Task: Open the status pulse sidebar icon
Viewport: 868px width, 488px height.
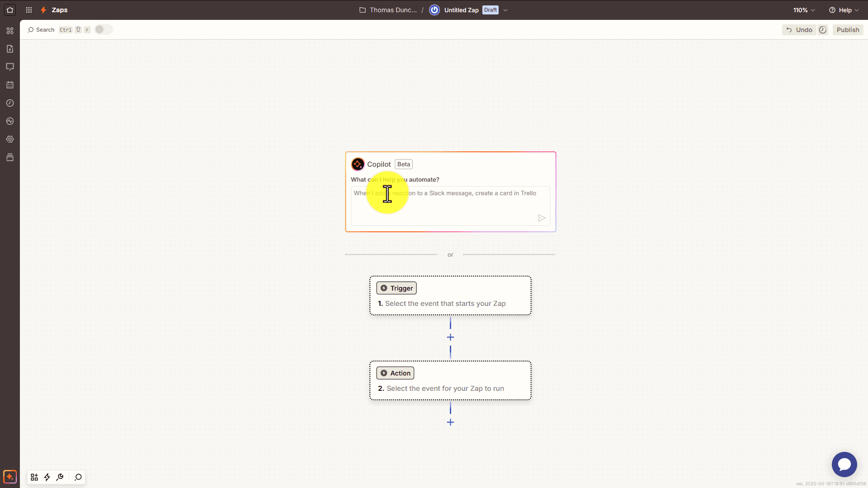Action: 10,121
